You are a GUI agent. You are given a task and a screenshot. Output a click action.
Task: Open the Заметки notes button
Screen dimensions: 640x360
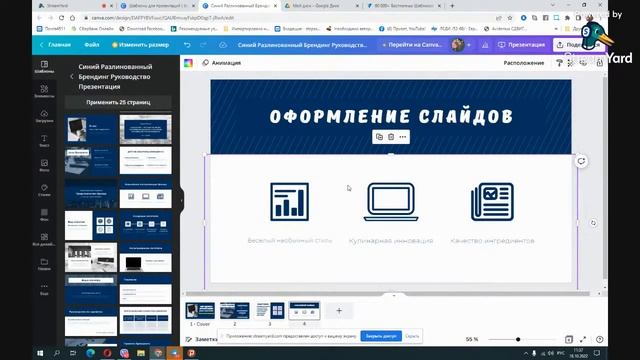point(201,339)
